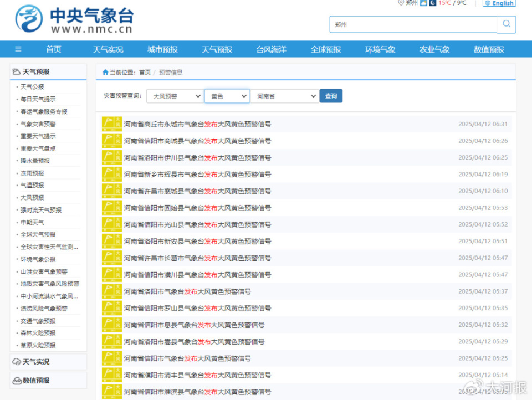Open 天气公报 in sidebar
The image size is (532, 400).
(32, 86)
